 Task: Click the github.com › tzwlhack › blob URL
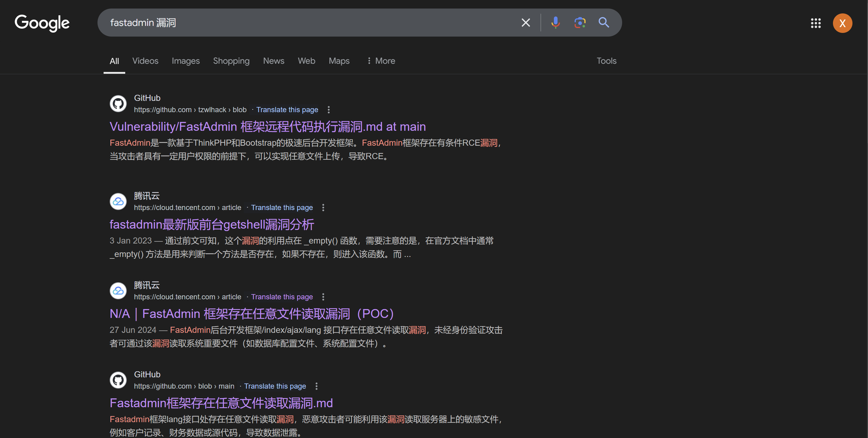pyautogui.click(x=190, y=110)
